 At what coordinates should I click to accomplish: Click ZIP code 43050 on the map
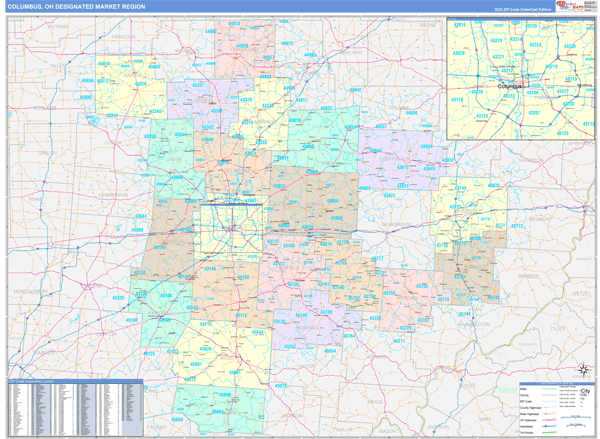308,147
